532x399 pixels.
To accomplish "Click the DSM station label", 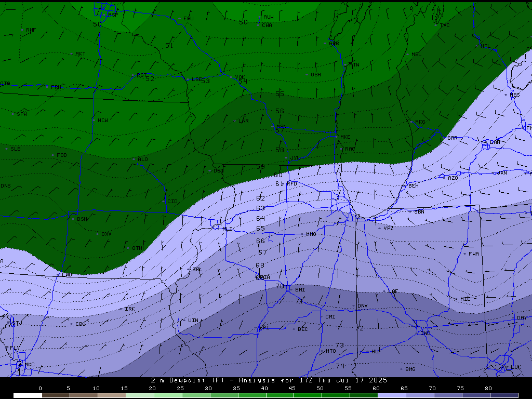I will (x=82, y=219).
